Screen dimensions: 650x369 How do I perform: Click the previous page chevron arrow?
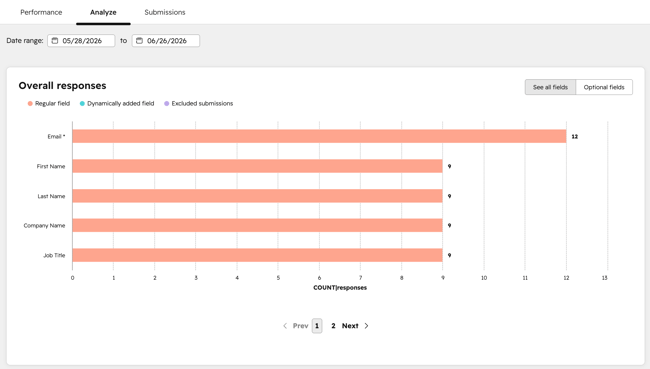click(x=285, y=326)
